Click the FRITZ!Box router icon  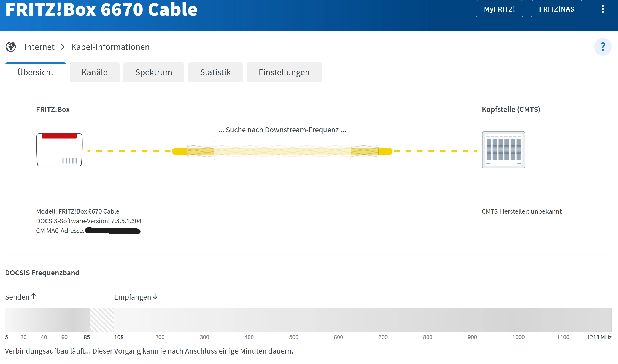click(59, 150)
